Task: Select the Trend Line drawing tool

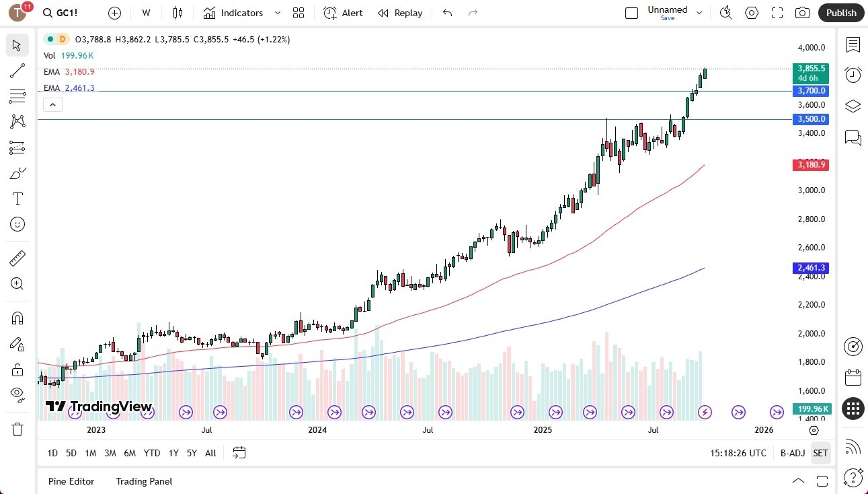Action: click(x=17, y=71)
